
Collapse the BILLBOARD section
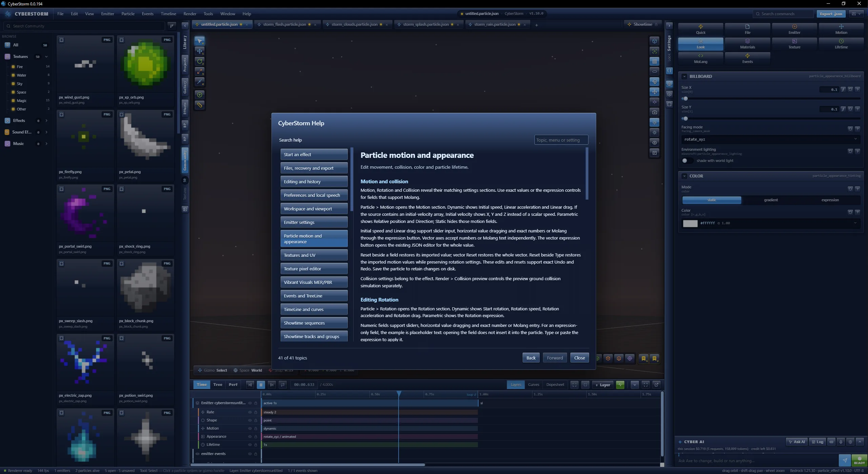point(684,77)
